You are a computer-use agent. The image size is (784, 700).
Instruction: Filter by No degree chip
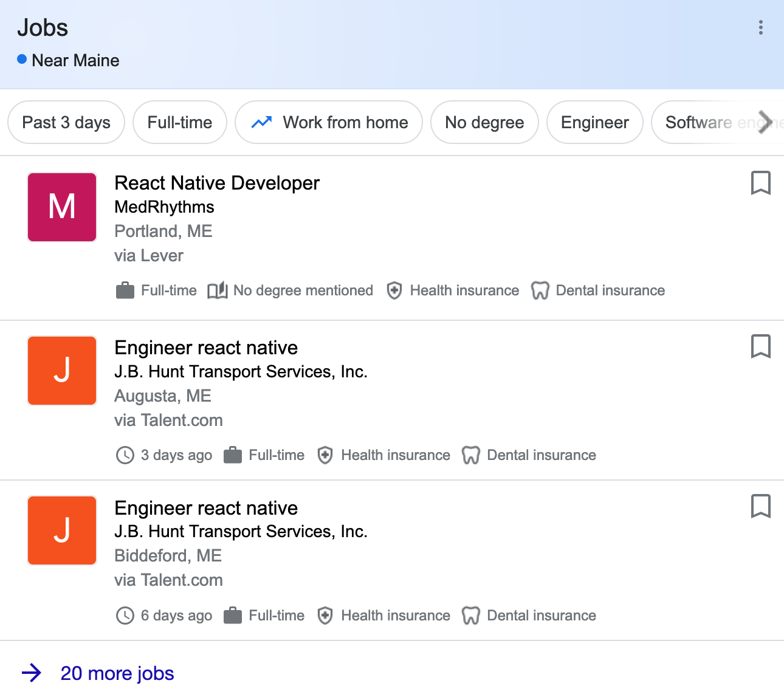pyautogui.click(x=484, y=122)
